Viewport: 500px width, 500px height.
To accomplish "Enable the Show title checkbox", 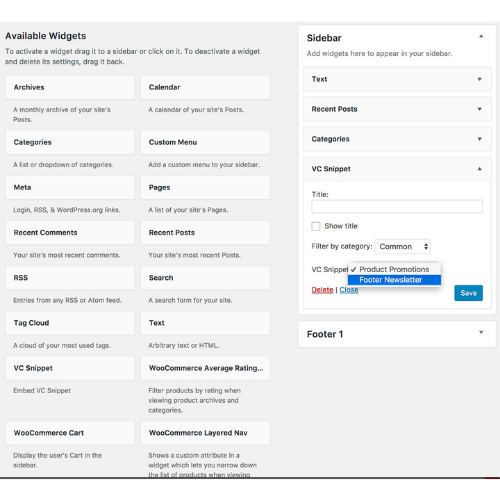I will (x=316, y=226).
